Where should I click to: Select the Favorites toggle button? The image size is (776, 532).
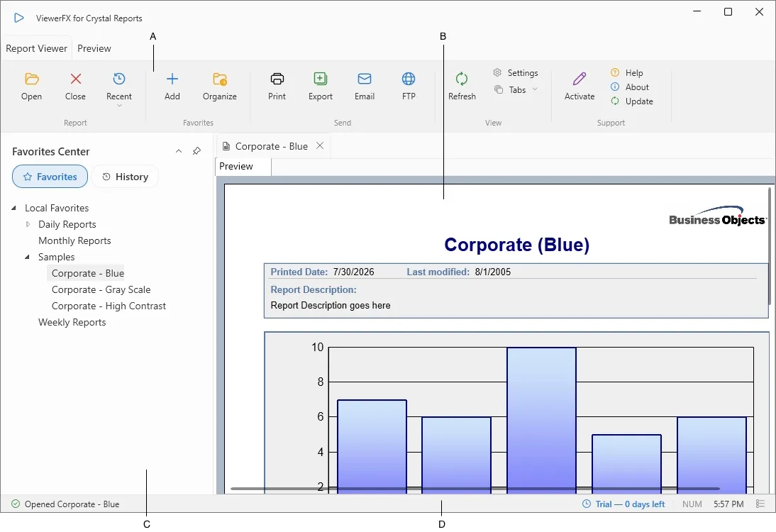pos(50,177)
